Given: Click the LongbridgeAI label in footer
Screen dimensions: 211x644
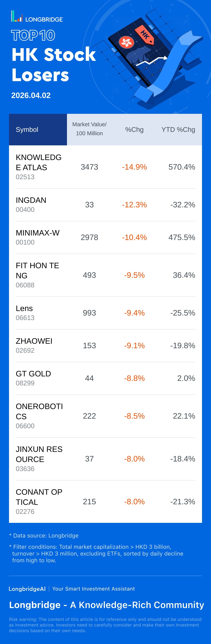Looking at the screenshot, I should (27, 589).
